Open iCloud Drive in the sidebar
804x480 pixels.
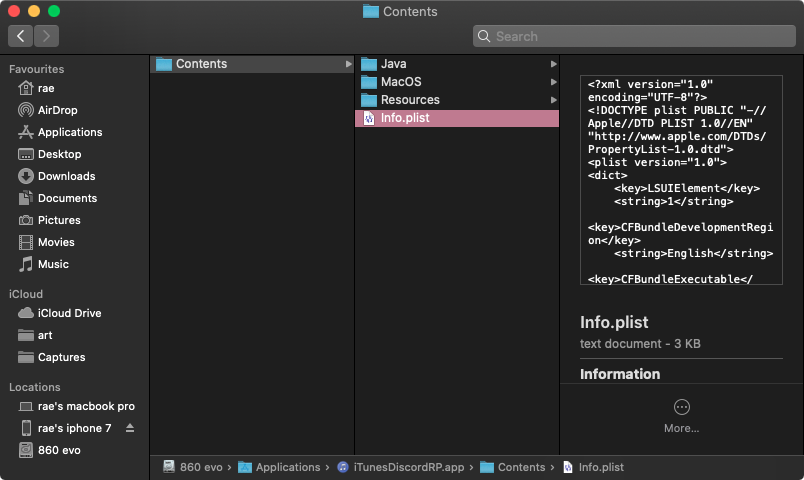59,313
